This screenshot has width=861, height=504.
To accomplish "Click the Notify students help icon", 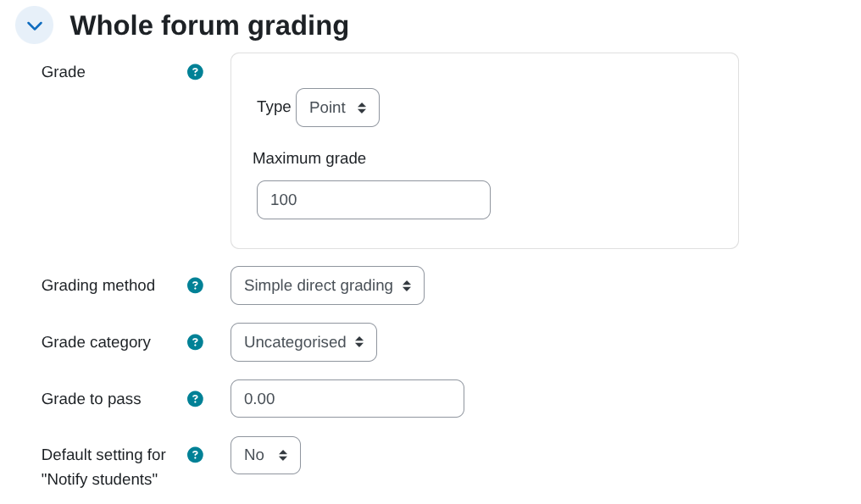I will tap(195, 455).
